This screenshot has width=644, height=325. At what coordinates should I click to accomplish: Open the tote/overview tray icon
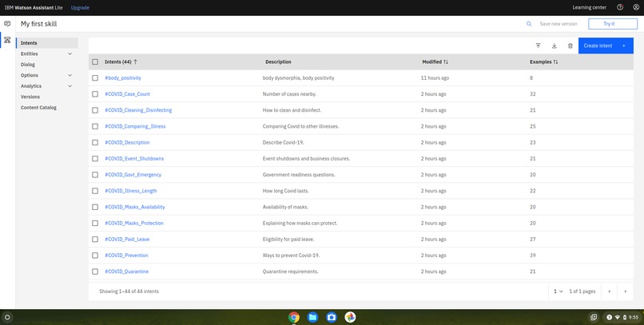tap(594, 317)
